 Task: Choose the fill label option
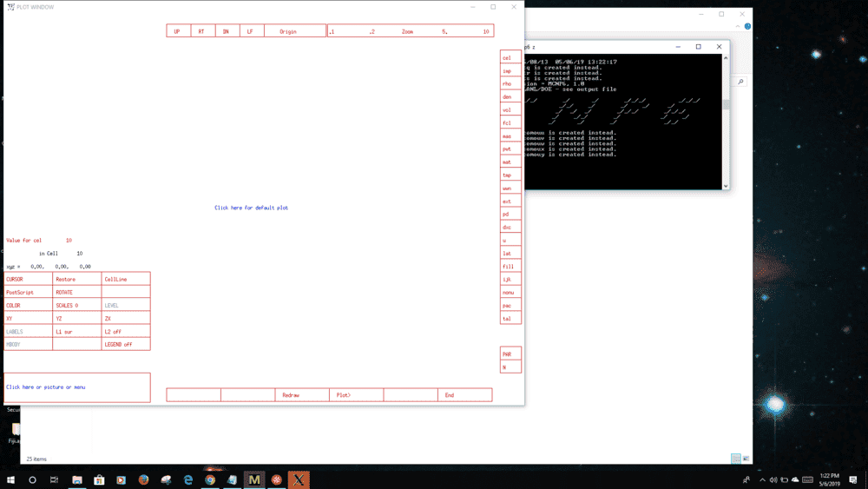510,267
